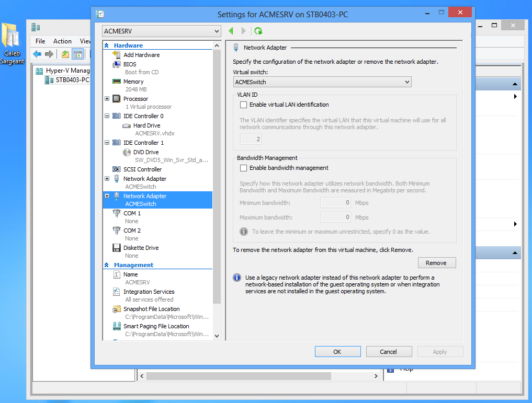Viewport: 532px width, 403px height.
Task: Select the Processor chip icon
Action: [116, 99]
